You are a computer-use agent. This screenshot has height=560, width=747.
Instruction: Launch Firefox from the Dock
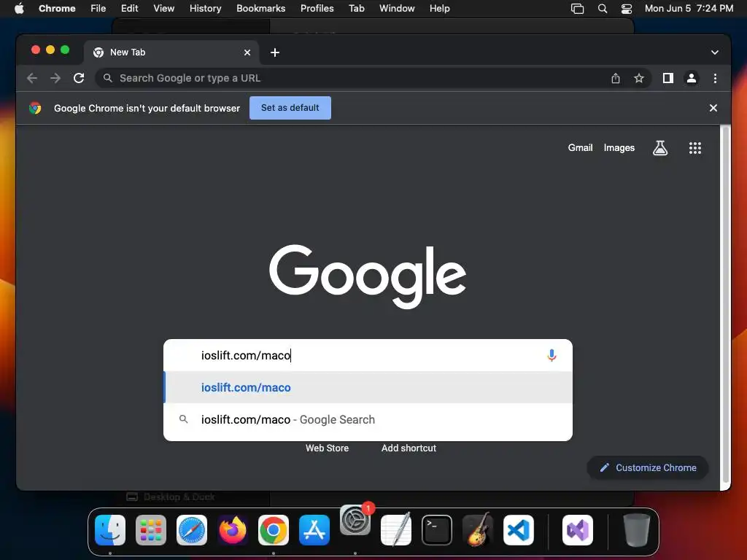[x=233, y=530]
